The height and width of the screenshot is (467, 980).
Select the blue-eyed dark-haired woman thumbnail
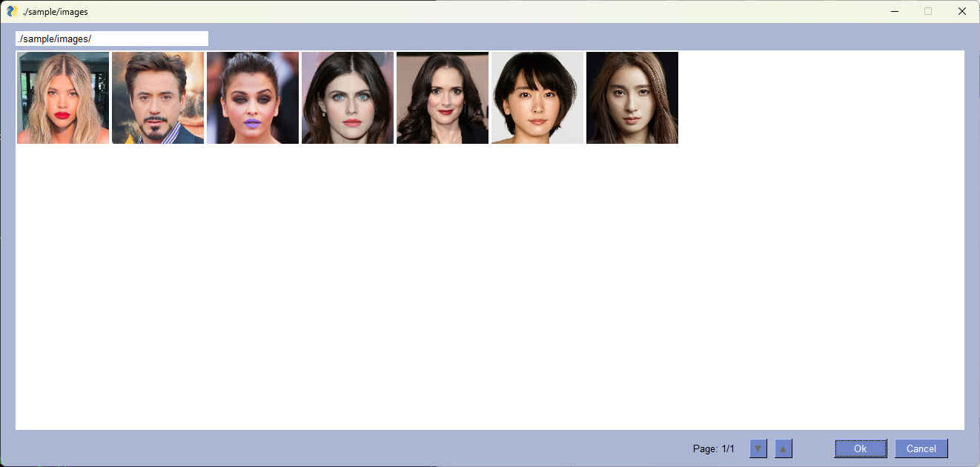[348, 98]
